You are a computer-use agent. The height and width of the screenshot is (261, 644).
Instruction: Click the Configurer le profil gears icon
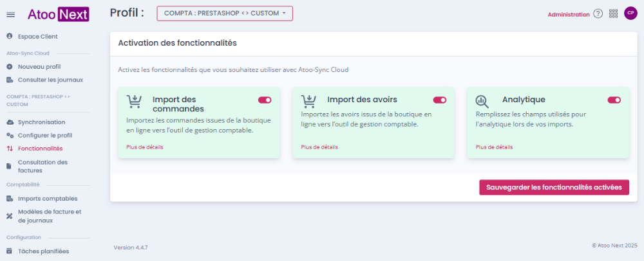coord(10,135)
